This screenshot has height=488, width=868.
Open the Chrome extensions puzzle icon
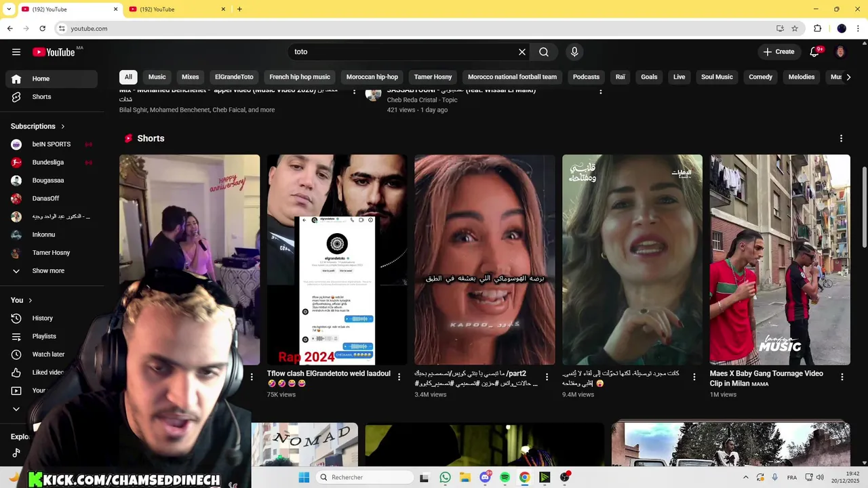(x=817, y=28)
